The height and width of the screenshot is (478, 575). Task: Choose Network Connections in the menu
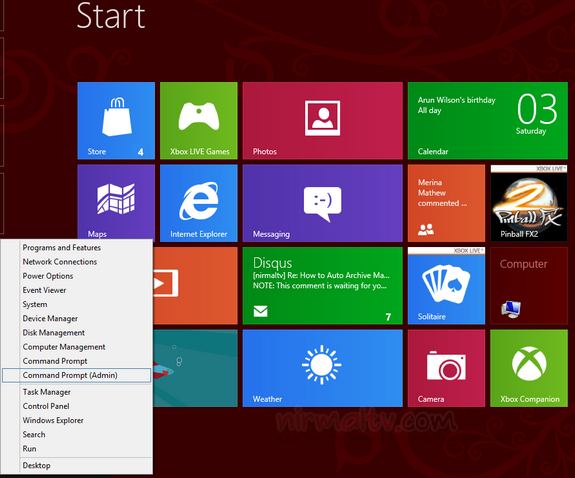tap(77, 262)
